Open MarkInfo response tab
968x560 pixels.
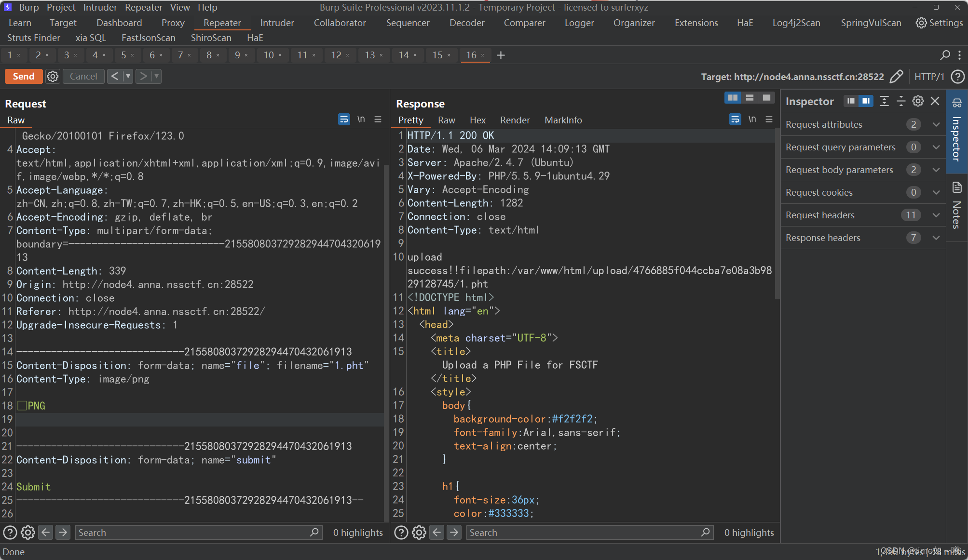tap(563, 120)
